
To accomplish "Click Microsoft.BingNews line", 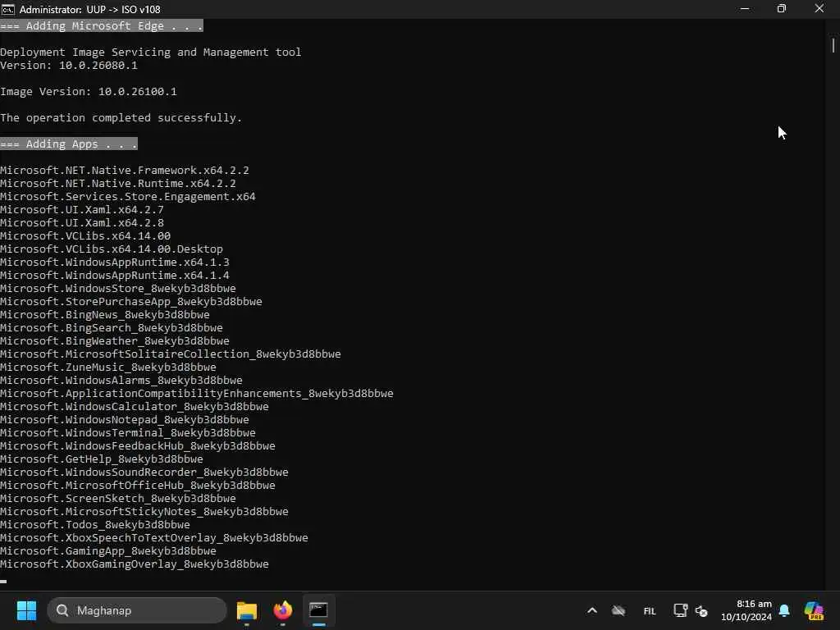I will [x=105, y=314].
